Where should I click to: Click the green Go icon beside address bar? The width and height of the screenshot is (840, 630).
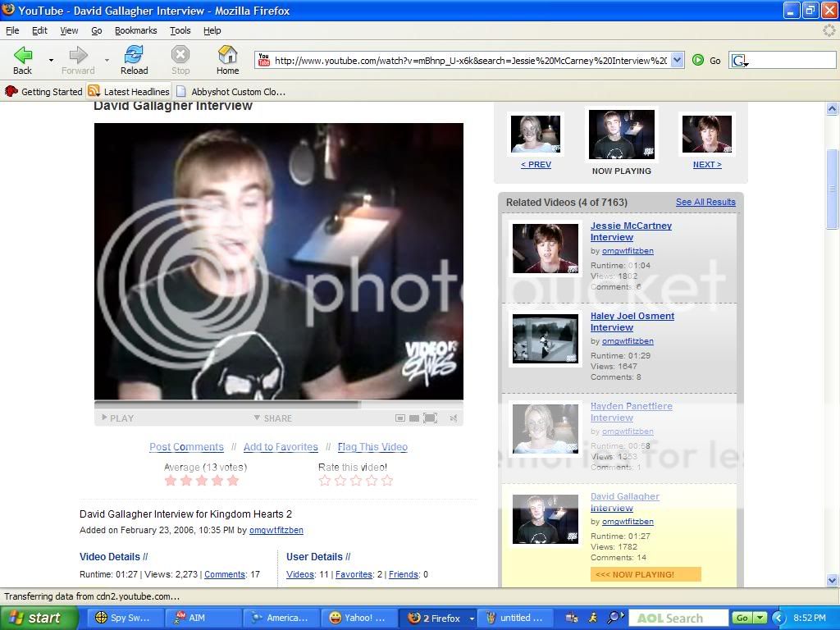coord(698,60)
